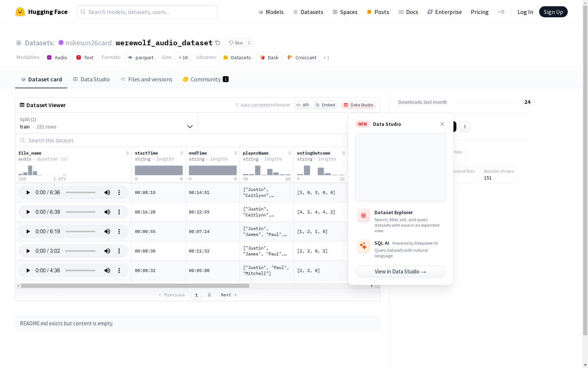This screenshot has height=368, width=588.
Task: Play the 6:19 audio clip
Action: (x=28, y=231)
